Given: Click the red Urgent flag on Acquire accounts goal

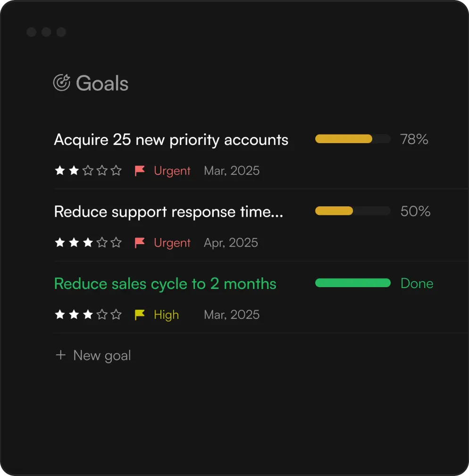Looking at the screenshot, I should point(140,171).
